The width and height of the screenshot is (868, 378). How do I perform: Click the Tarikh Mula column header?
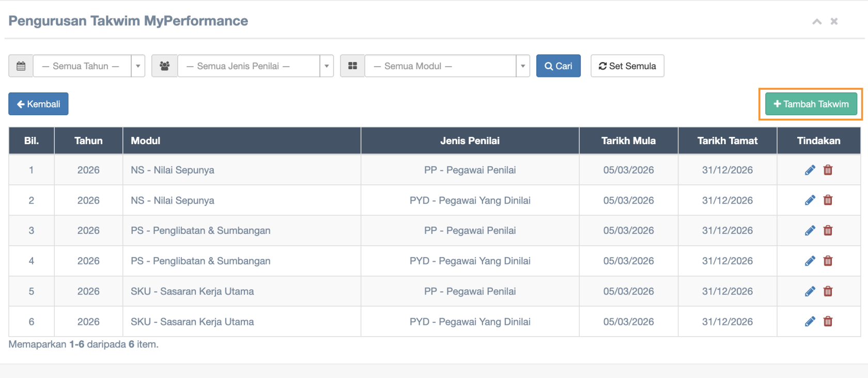click(x=628, y=141)
